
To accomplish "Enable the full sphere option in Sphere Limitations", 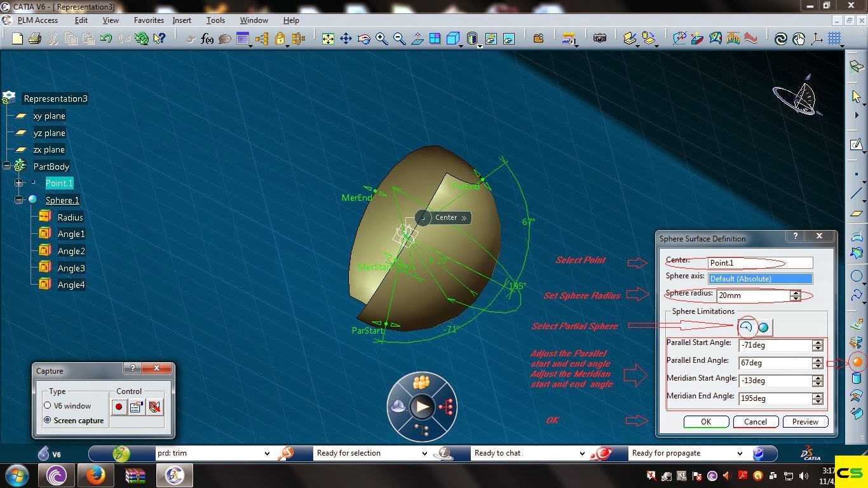I will [763, 327].
